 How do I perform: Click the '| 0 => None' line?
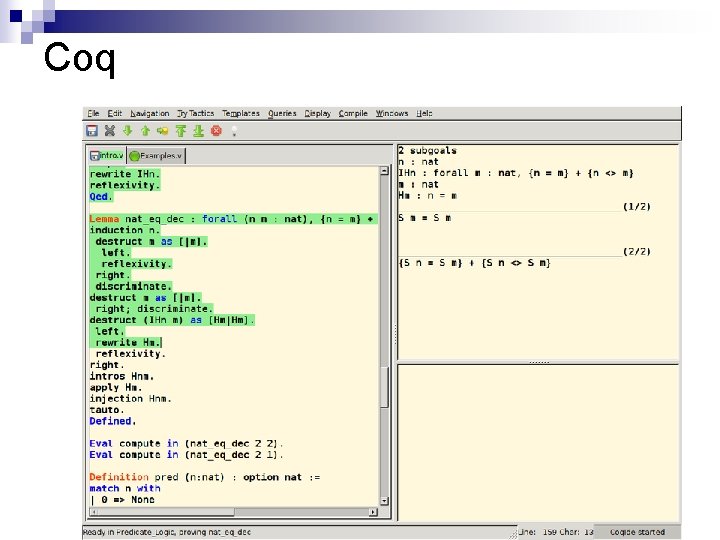(122, 500)
